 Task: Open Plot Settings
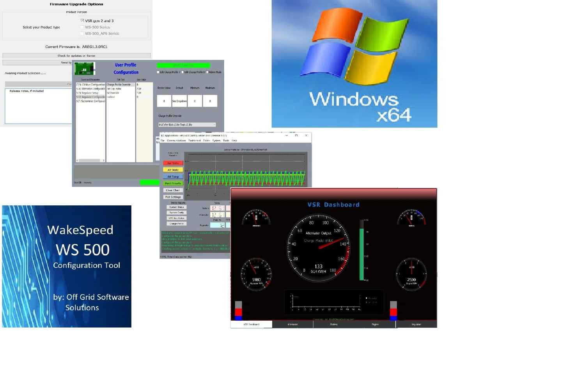click(x=173, y=197)
